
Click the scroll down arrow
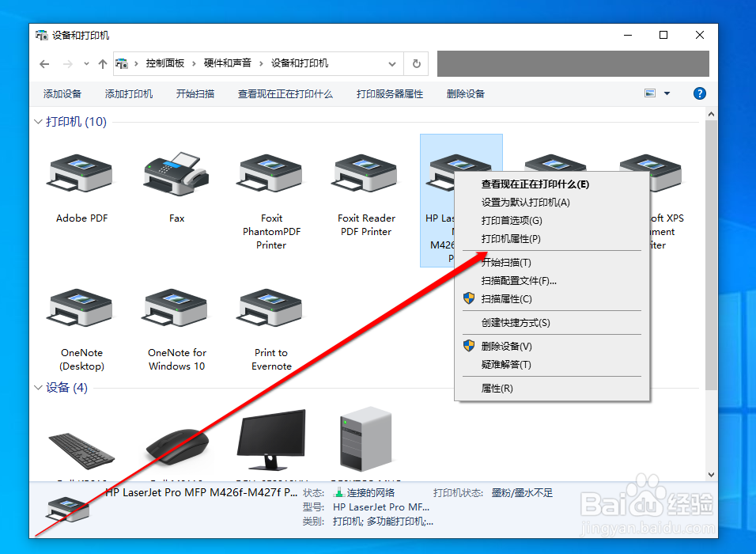711,475
